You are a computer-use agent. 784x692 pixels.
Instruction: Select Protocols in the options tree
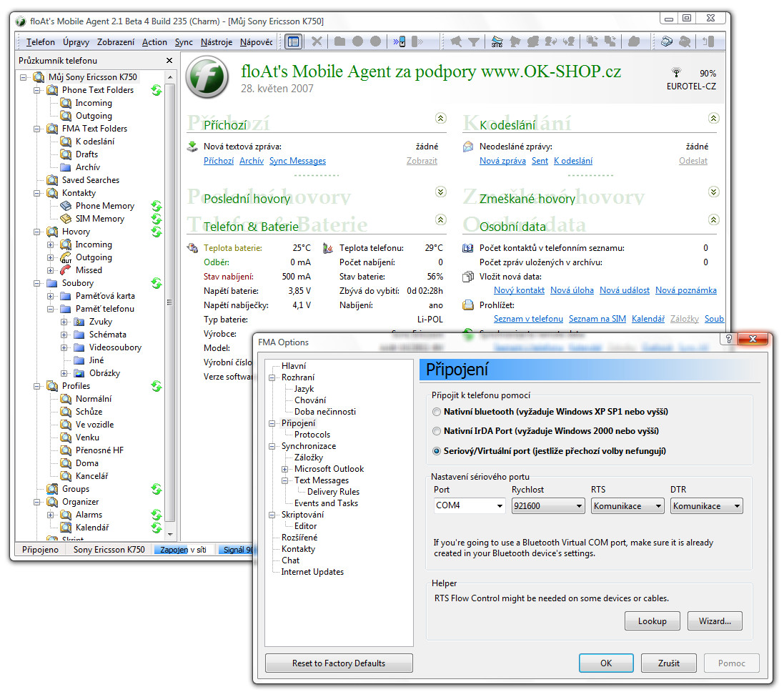[x=312, y=435]
